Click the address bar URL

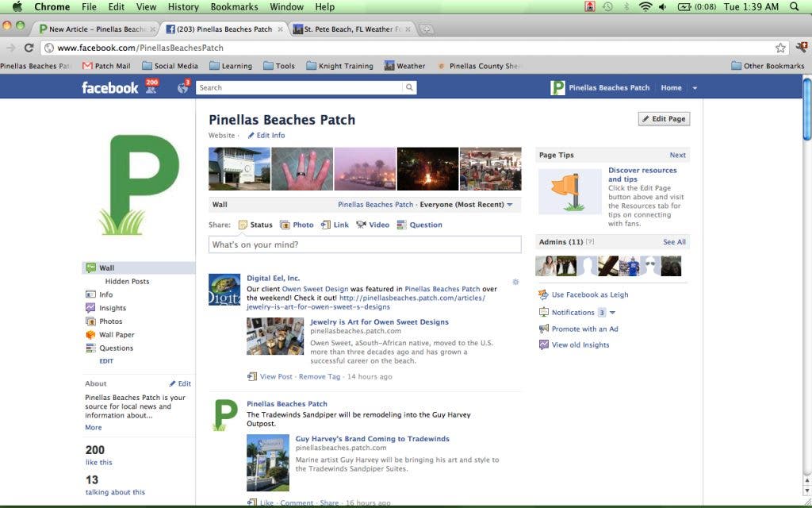(x=140, y=48)
